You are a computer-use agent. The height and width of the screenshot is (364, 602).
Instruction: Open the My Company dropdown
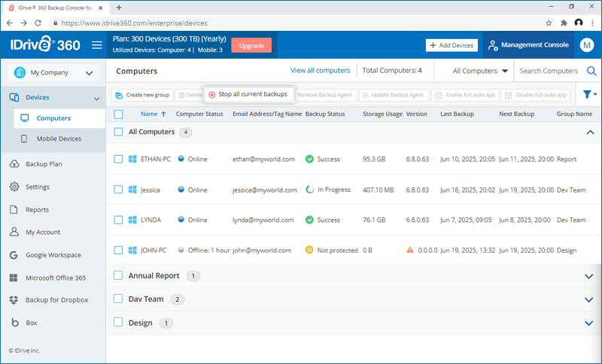click(53, 73)
